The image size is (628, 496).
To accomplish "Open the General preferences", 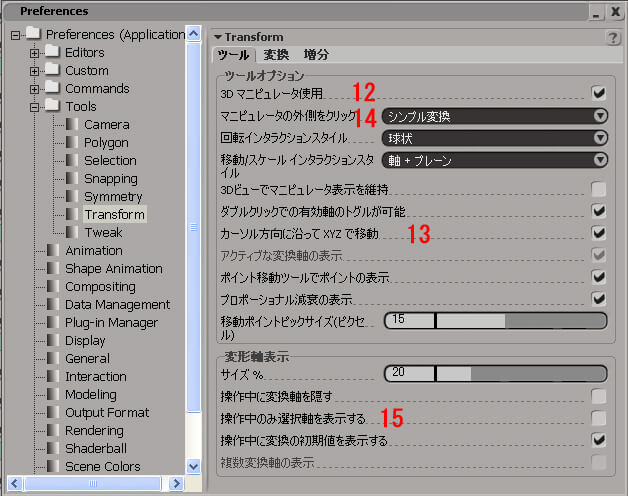I will click(87, 359).
